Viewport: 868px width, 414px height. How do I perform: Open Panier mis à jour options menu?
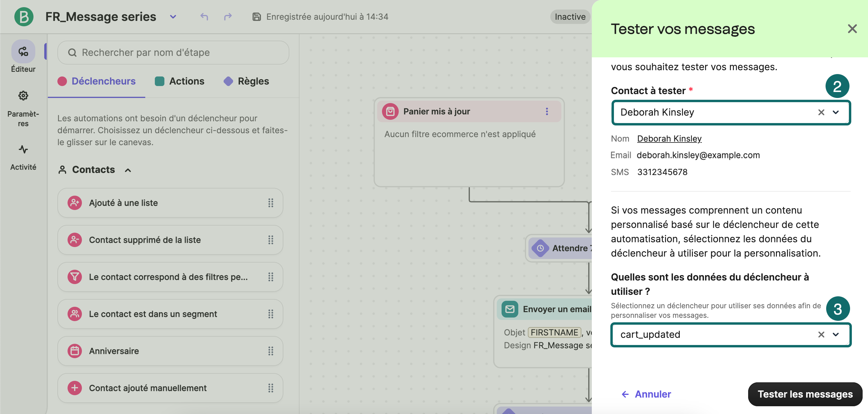click(x=547, y=111)
